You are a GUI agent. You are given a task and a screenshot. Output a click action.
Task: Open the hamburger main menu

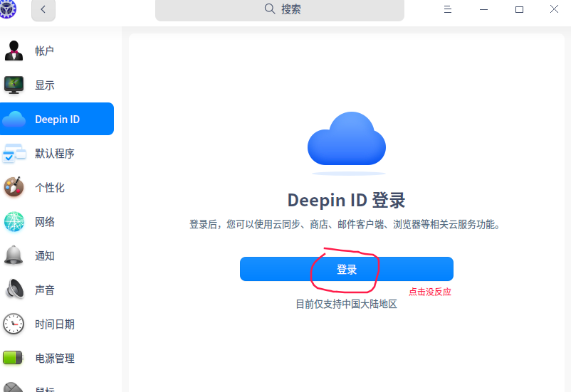pyautogui.click(x=448, y=9)
